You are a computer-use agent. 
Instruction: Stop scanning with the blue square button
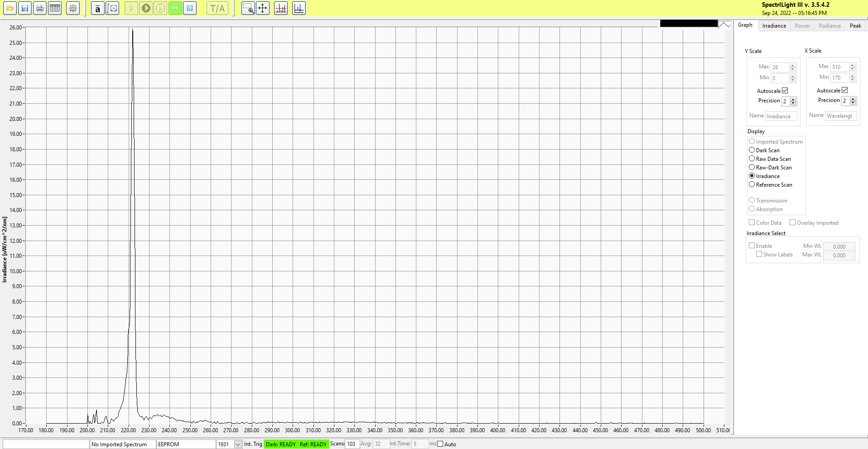(190, 8)
